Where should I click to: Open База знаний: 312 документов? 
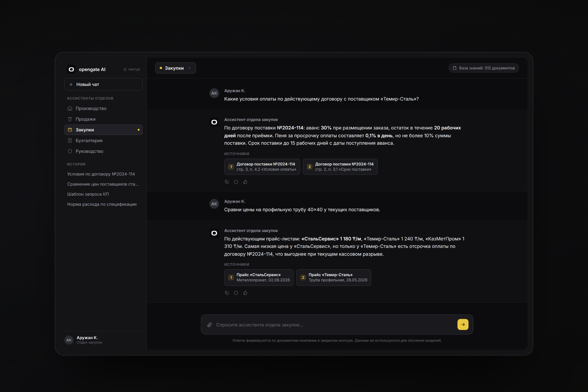click(x=484, y=68)
